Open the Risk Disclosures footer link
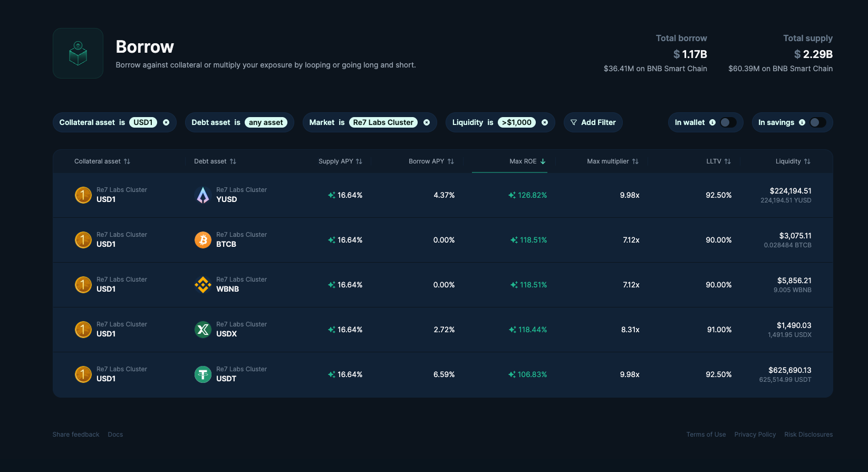This screenshot has width=868, height=472. [x=808, y=435]
